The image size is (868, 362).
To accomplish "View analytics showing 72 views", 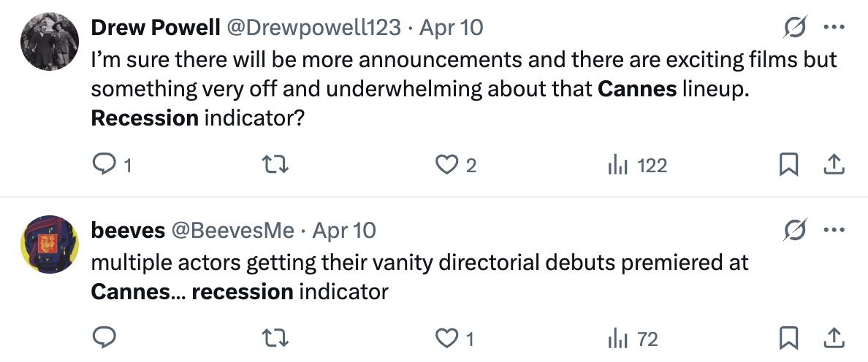I will point(633,338).
